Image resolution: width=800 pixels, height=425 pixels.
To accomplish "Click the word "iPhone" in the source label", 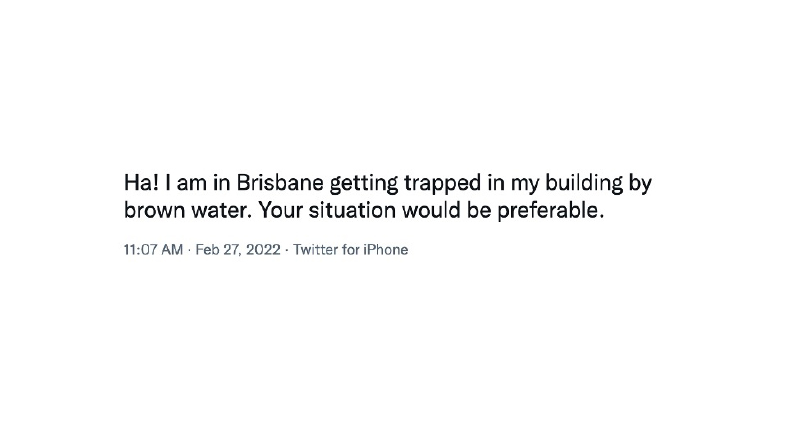I will pyautogui.click(x=386, y=250).
